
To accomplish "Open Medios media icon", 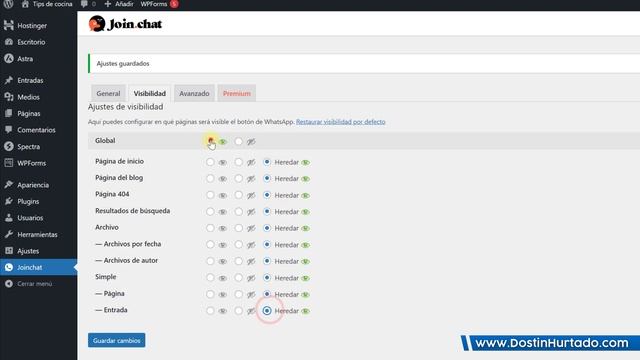I will pyautogui.click(x=9, y=97).
